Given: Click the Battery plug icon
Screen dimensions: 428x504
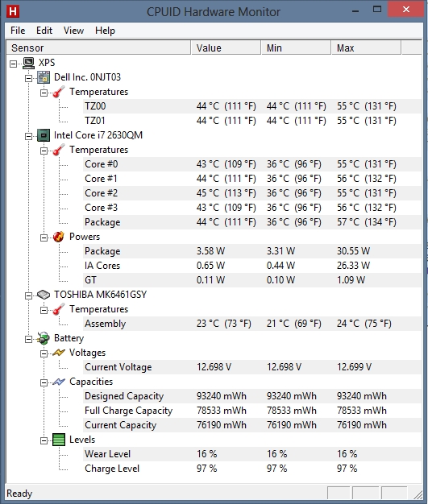Looking at the screenshot, I should (43, 338).
